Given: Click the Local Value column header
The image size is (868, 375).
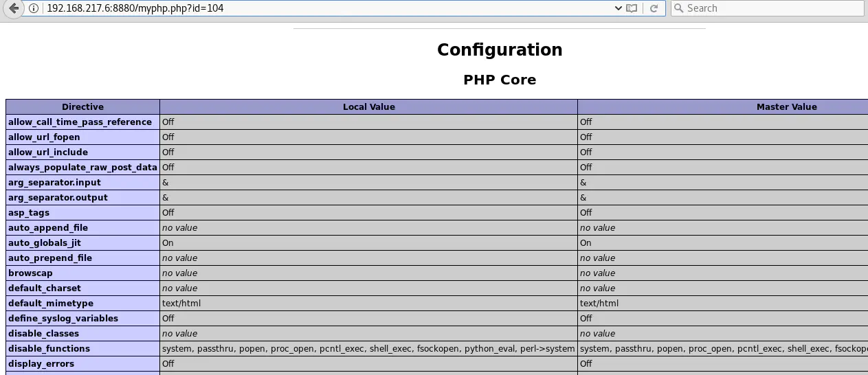Looking at the screenshot, I should [368, 106].
